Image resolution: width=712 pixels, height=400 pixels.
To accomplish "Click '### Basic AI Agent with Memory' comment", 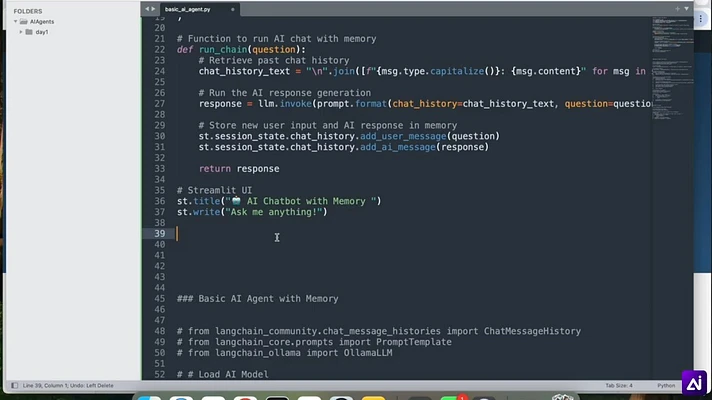I will 257,299.
